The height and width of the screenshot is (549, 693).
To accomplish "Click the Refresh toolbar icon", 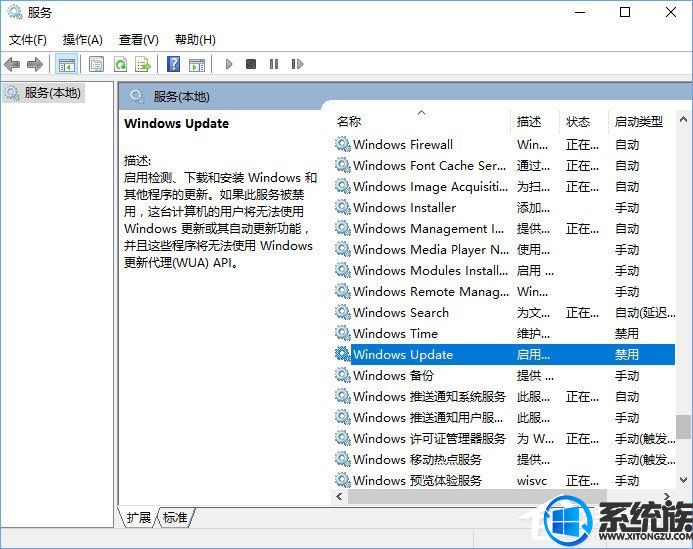I will [x=120, y=65].
